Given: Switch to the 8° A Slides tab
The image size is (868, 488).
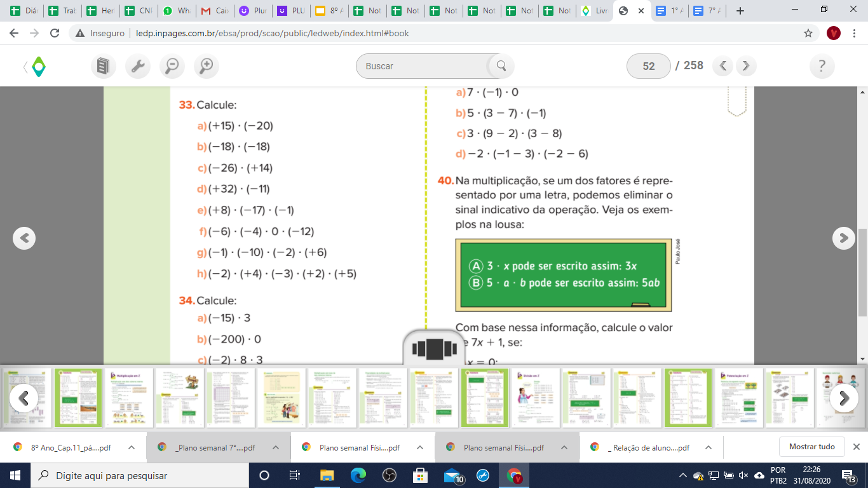Looking at the screenshot, I should (x=329, y=11).
